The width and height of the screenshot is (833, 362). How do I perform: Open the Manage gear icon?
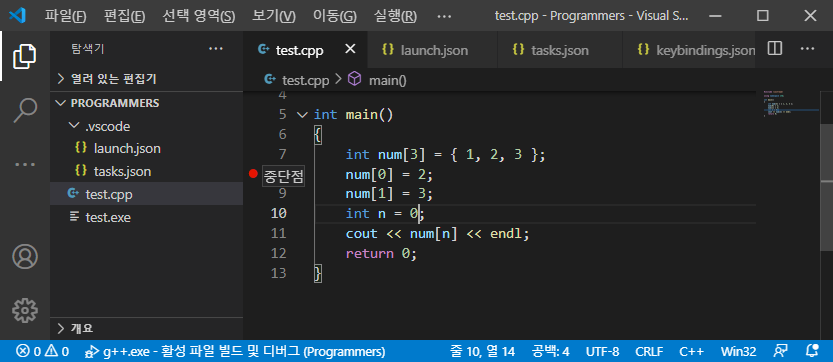pyautogui.click(x=24, y=310)
